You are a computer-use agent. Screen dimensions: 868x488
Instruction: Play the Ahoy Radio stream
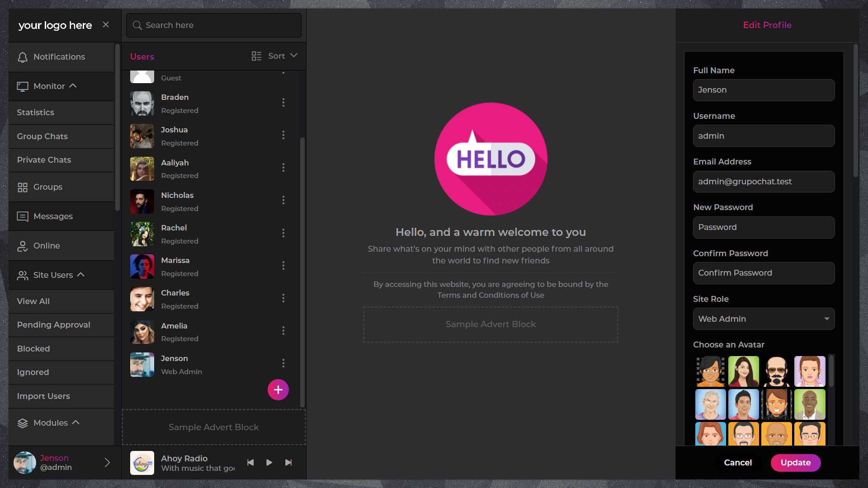click(x=269, y=463)
